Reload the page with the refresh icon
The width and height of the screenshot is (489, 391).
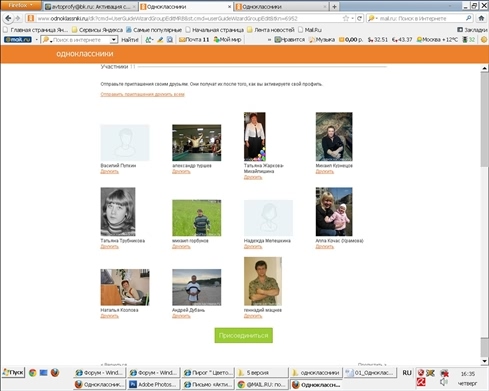tap(359, 18)
